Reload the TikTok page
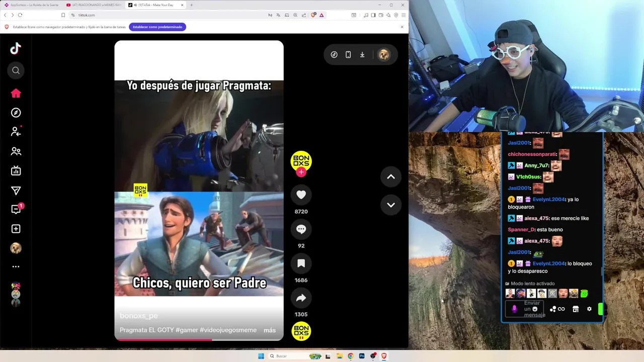644x362 pixels. pos(20,15)
